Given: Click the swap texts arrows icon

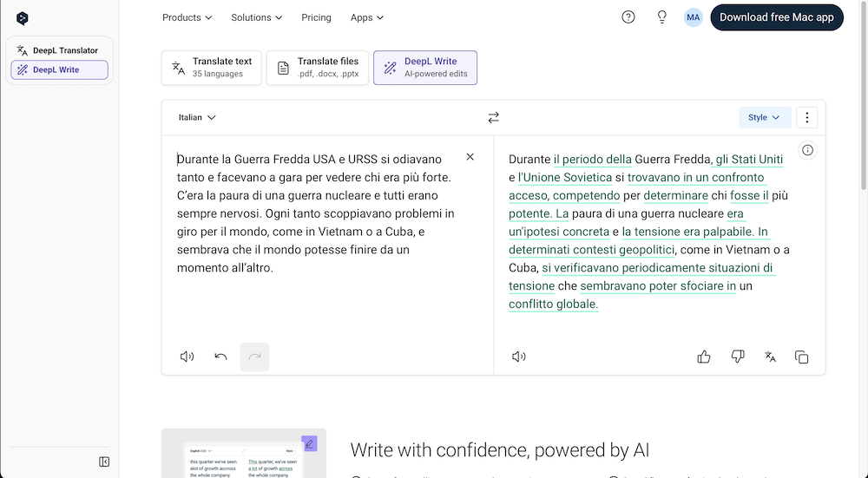Looking at the screenshot, I should pyautogui.click(x=493, y=117).
